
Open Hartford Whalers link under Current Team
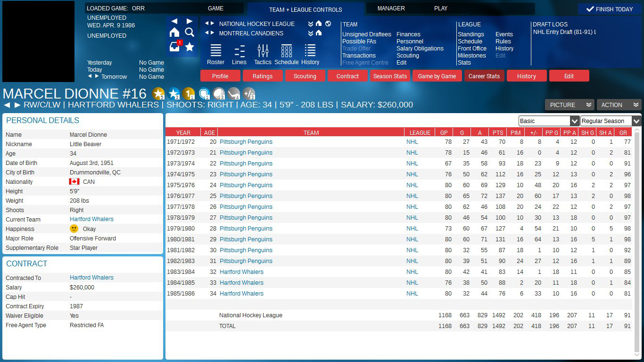pyautogui.click(x=91, y=219)
